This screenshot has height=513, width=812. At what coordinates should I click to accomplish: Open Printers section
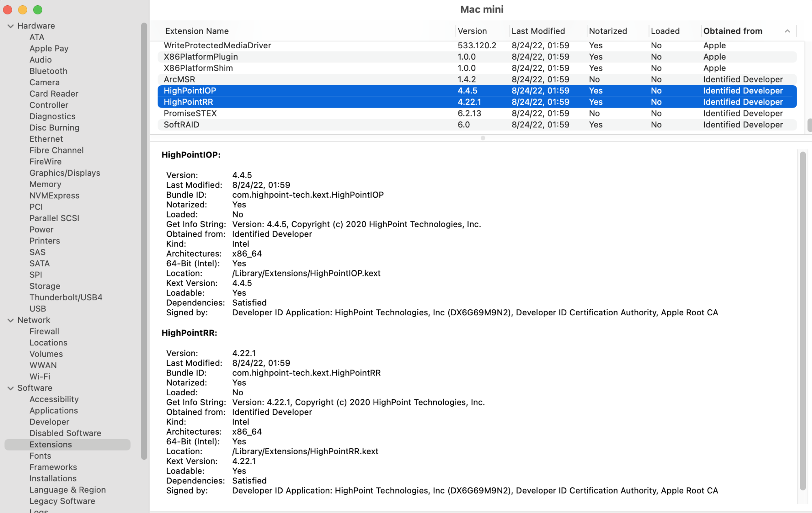tap(45, 241)
